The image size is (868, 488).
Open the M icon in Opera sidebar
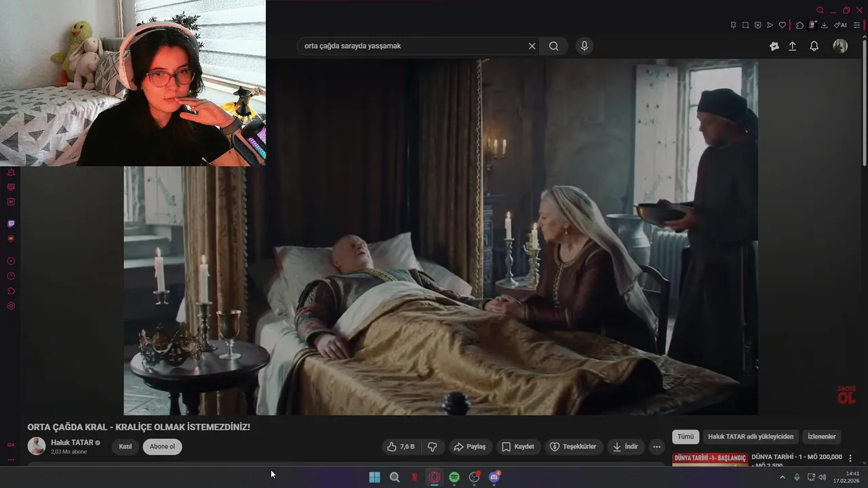[11, 201]
